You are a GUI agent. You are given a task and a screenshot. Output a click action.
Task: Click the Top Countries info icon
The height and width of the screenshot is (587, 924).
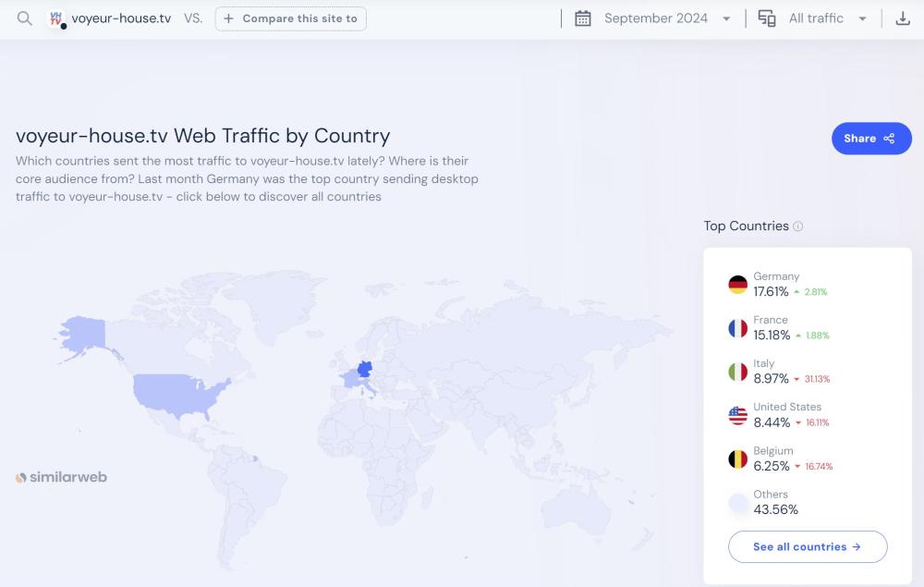point(798,226)
